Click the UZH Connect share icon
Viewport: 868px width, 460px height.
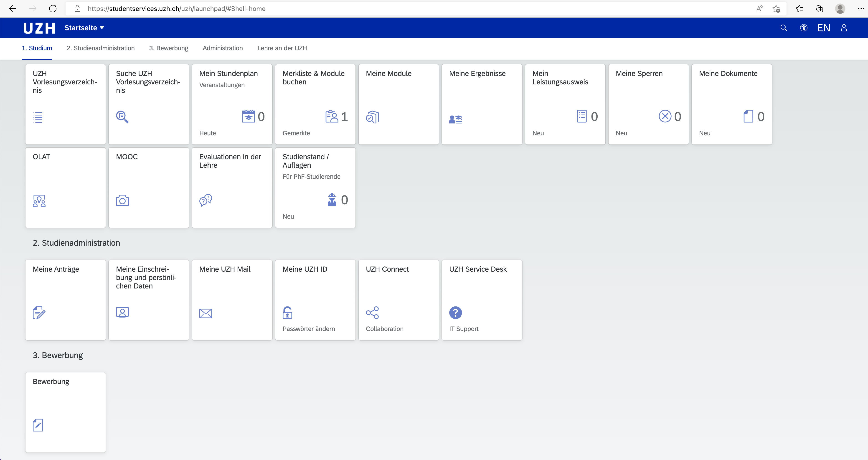click(372, 313)
